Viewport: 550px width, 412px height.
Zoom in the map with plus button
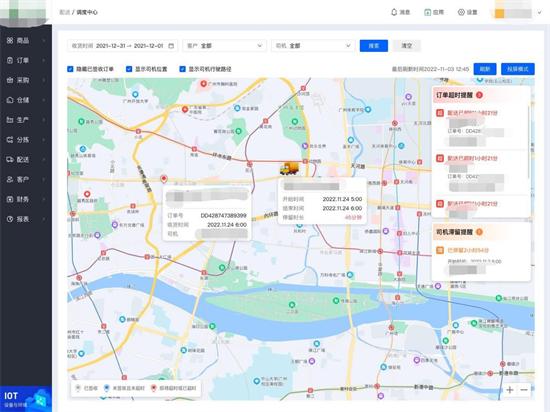pos(510,390)
